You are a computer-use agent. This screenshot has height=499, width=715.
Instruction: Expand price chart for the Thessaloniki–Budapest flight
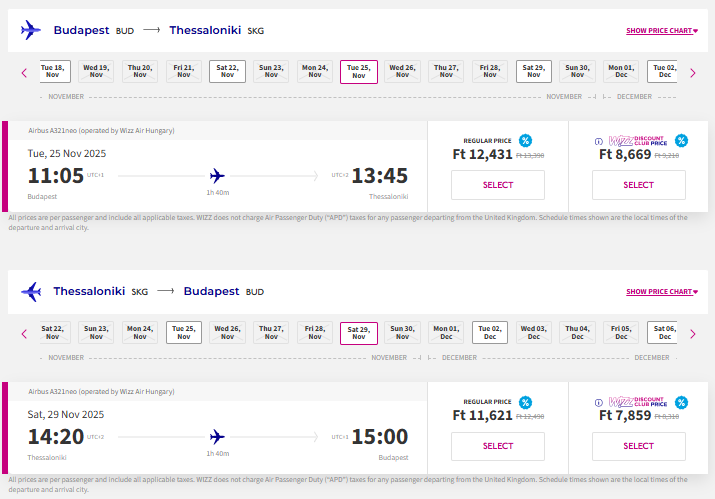point(660,292)
